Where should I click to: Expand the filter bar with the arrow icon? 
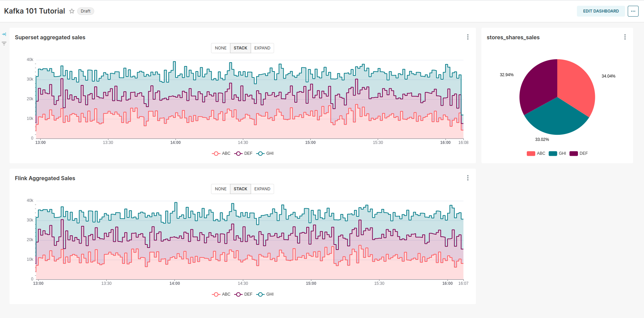tap(4, 34)
